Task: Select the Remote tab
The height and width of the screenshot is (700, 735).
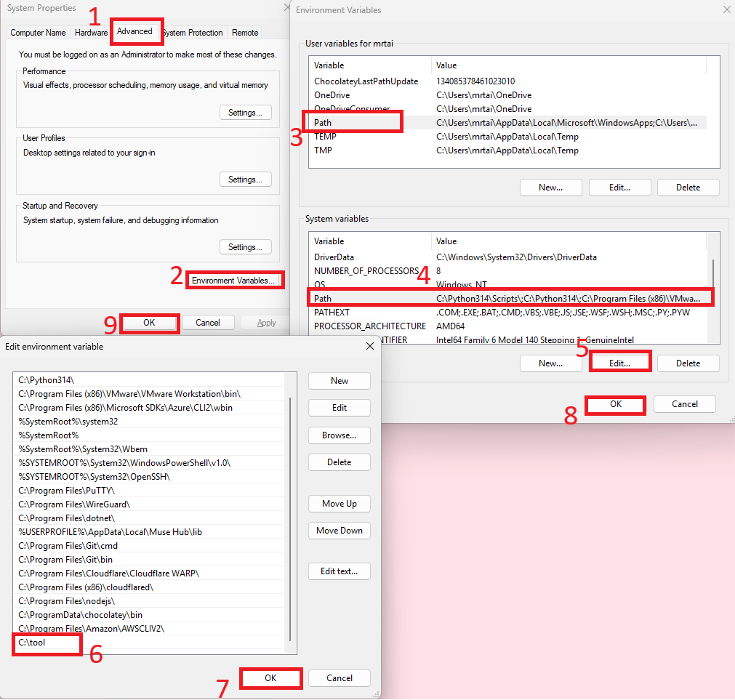Action: (245, 33)
